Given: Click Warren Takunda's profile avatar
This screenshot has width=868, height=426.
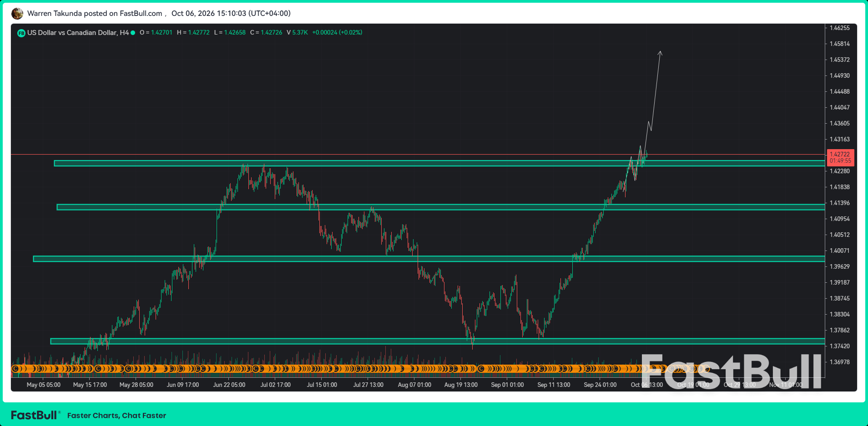Looking at the screenshot, I should point(17,14).
